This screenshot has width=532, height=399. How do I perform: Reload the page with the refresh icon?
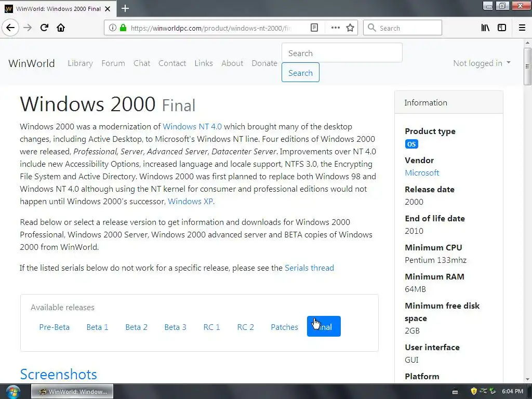tap(44, 28)
